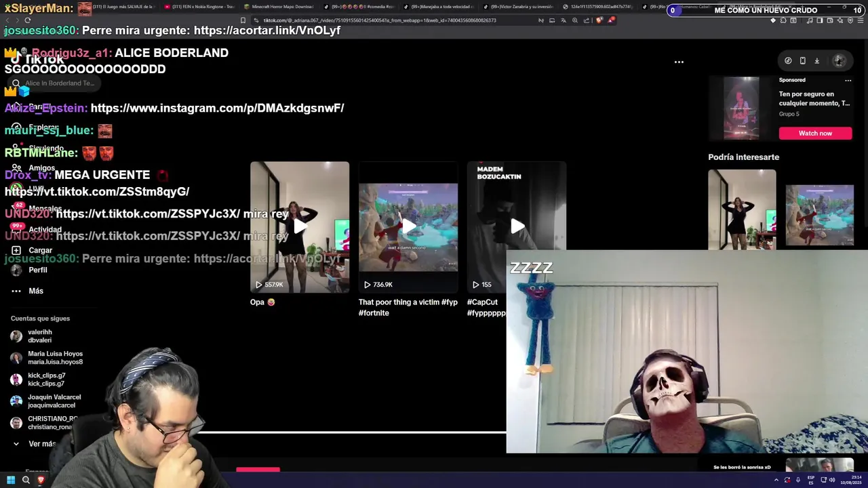Open the dancing girl thumbnail under Podría interesarte
The width and height of the screenshot is (868, 488).
(x=742, y=209)
